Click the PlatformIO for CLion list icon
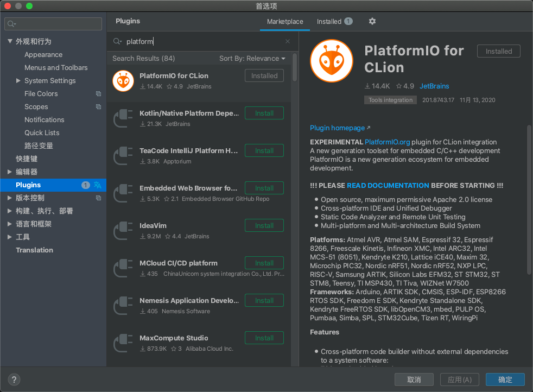Screen dimensions: 533x392 tap(123, 81)
